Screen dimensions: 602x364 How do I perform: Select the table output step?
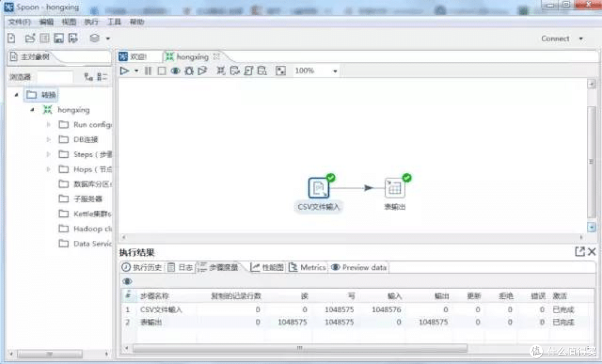(395, 188)
